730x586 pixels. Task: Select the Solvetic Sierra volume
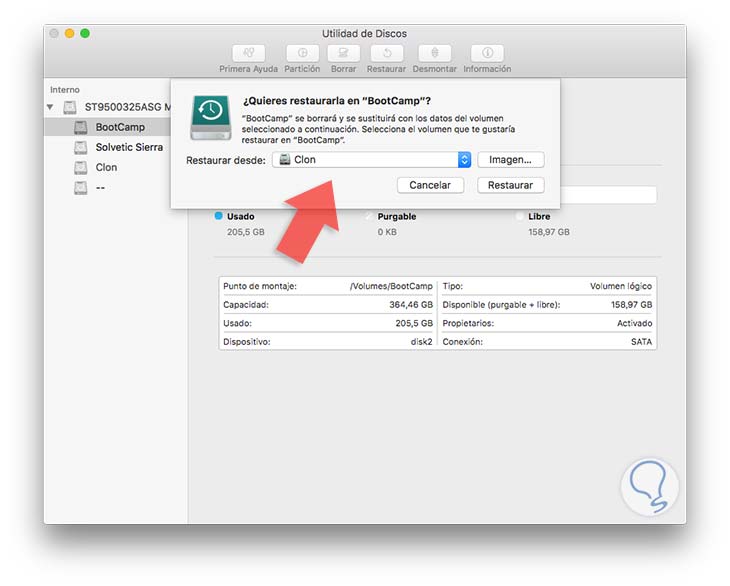pyautogui.click(x=108, y=147)
